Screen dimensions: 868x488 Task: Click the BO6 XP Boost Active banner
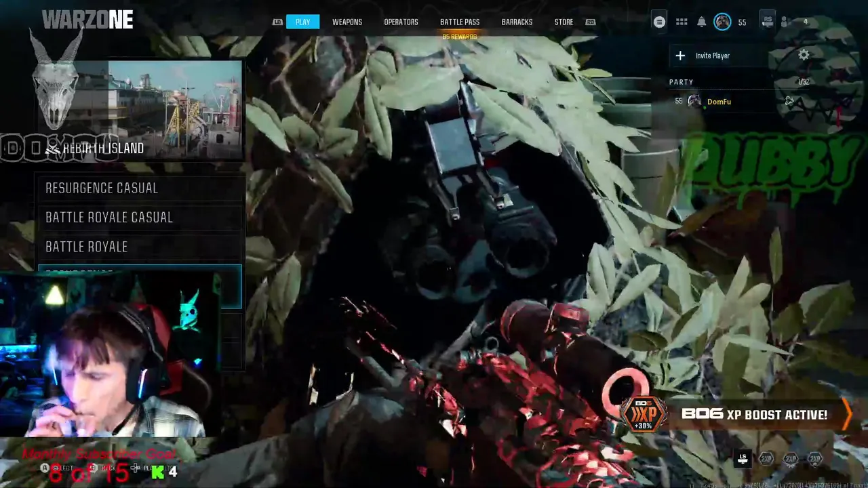point(738,414)
